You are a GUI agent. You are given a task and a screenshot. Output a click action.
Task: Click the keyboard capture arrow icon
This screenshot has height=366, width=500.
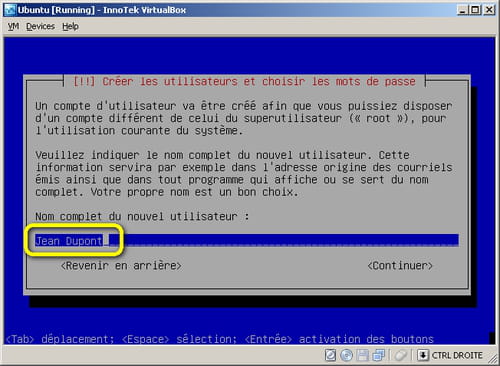point(423,355)
